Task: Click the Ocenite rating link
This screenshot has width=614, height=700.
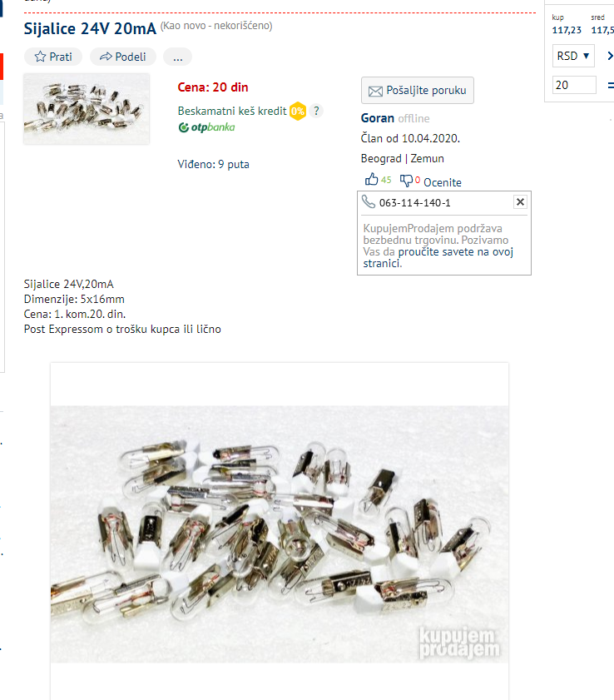Action: [443, 182]
